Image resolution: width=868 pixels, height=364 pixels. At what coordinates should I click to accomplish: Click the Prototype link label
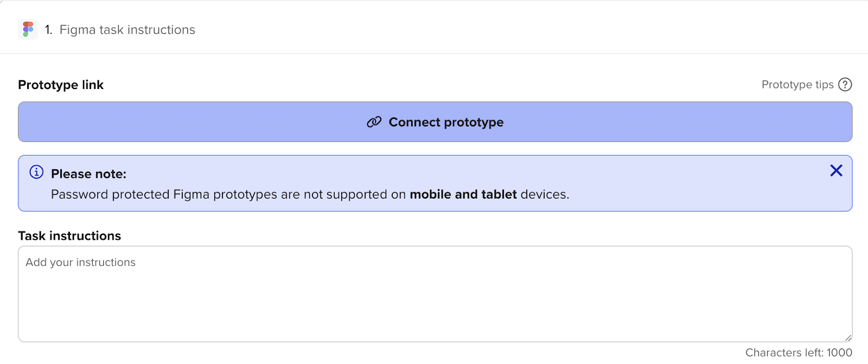click(x=61, y=85)
